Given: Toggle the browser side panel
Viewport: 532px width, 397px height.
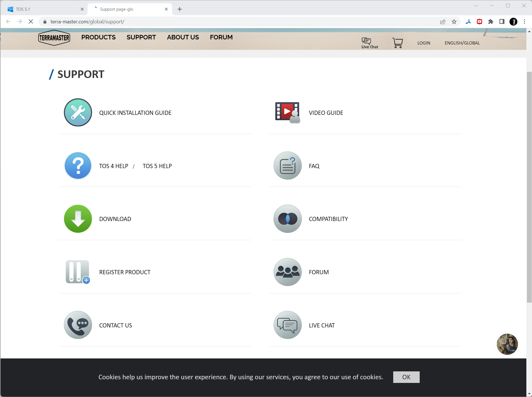Looking at the screenshot, I should coord(502,22).
